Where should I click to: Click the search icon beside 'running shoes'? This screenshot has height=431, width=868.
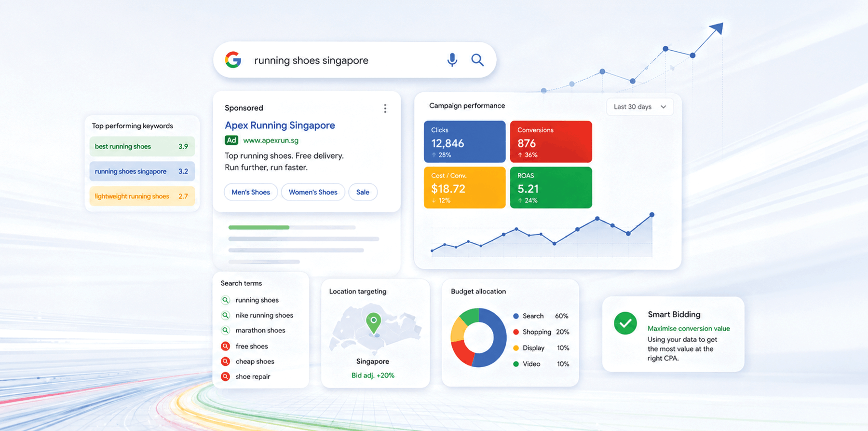tap(225, 300)
